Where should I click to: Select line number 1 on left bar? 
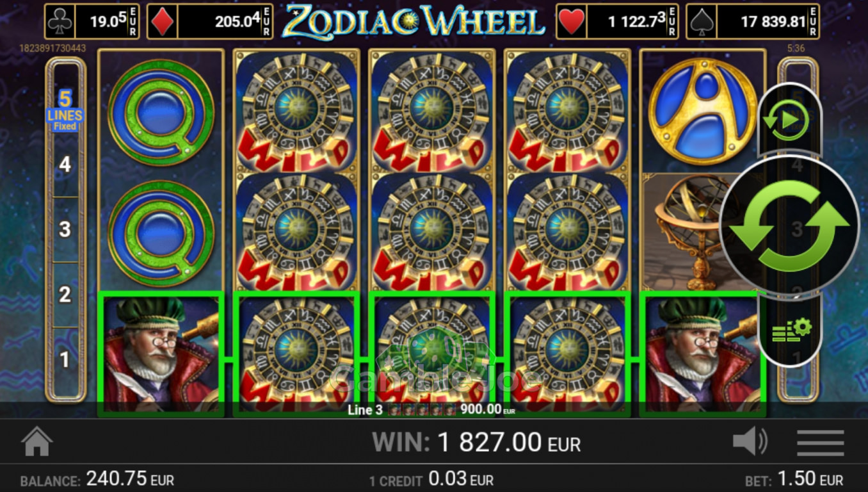65,360
